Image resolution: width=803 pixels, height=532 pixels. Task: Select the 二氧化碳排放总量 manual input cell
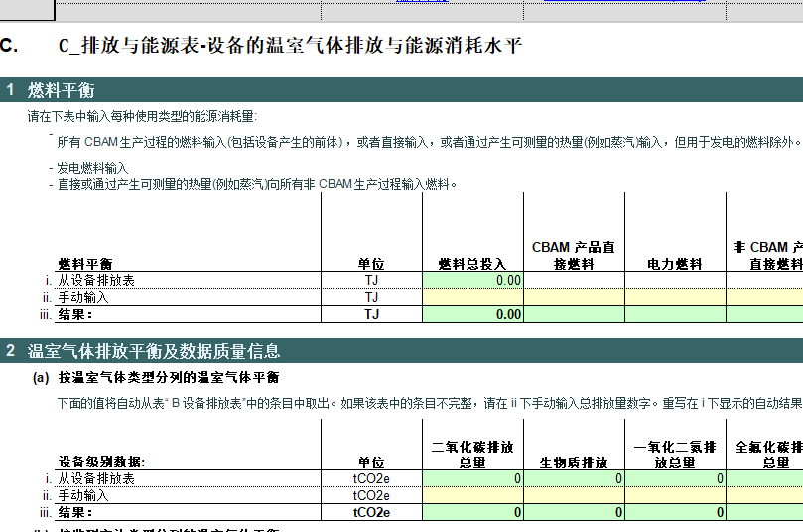pos(472,495)
